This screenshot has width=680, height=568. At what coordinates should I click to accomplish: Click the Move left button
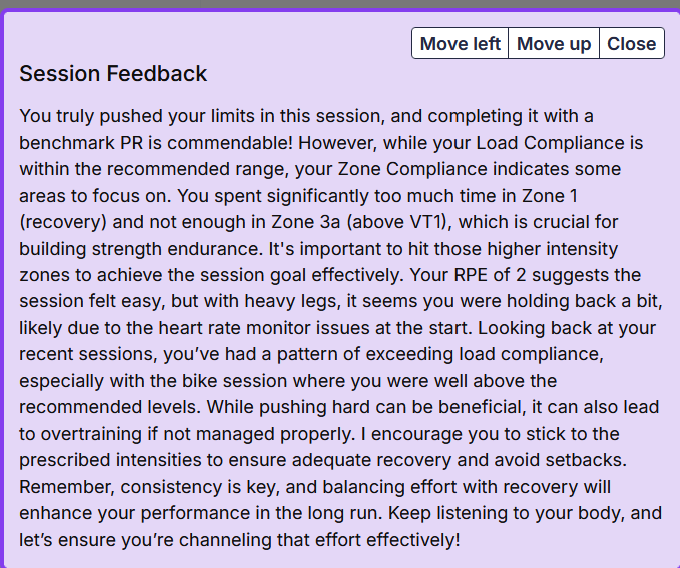(460, 43)
